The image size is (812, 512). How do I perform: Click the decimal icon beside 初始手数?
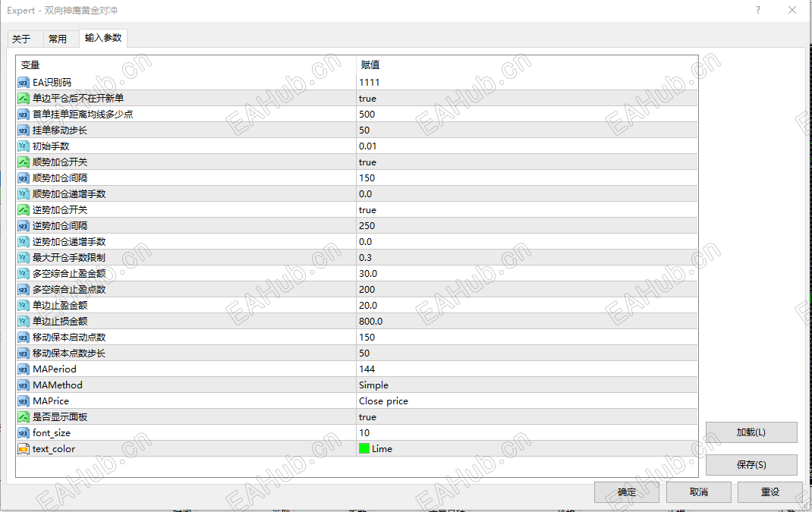[23, 146]
